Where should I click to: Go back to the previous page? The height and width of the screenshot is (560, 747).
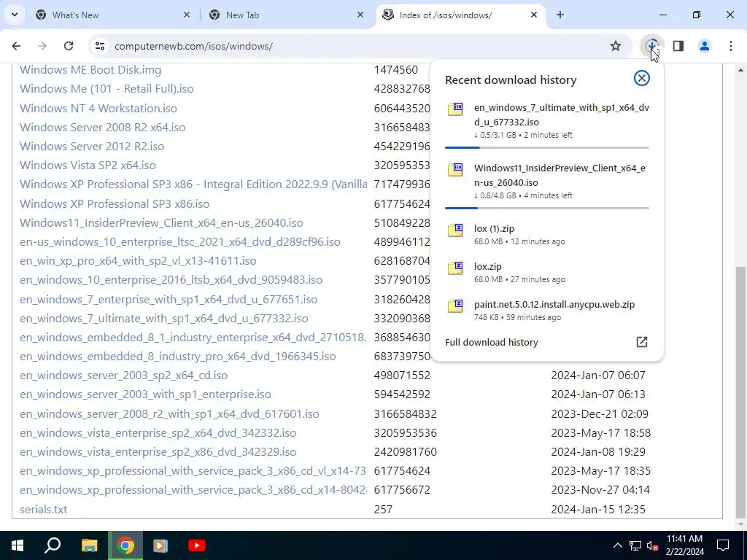(16, 46)
